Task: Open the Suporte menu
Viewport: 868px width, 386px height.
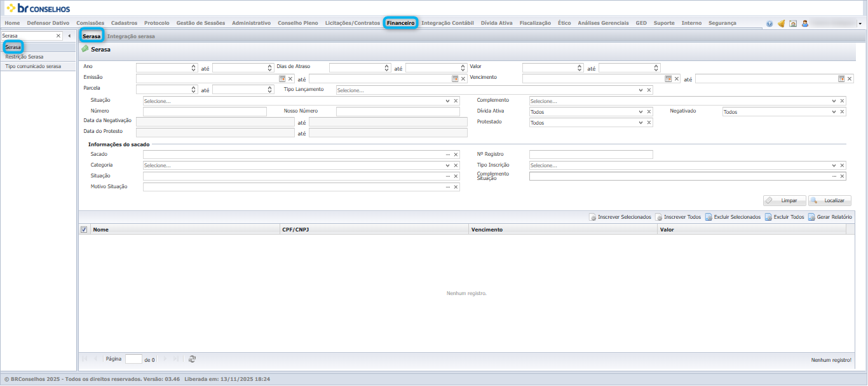Action: (664, 23)
